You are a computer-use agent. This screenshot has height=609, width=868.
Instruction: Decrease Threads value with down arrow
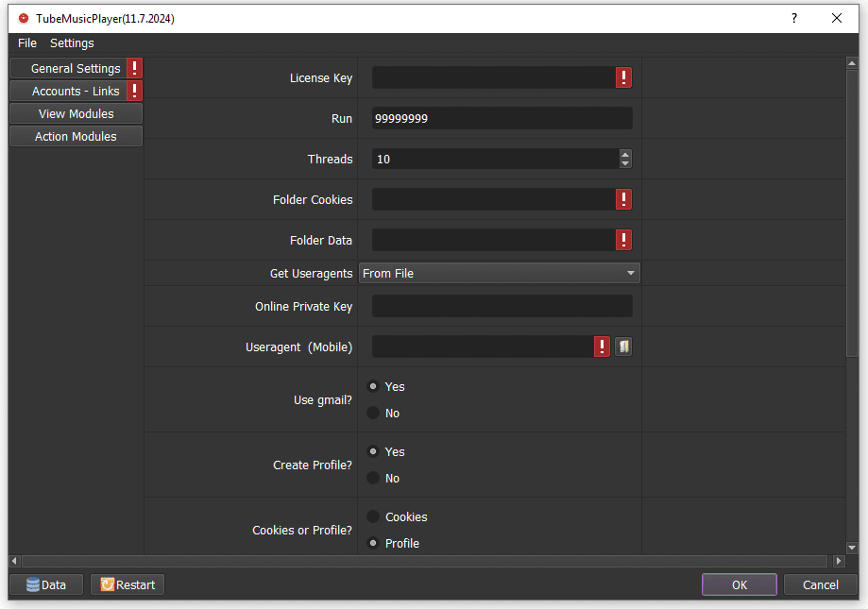[625, 163]
